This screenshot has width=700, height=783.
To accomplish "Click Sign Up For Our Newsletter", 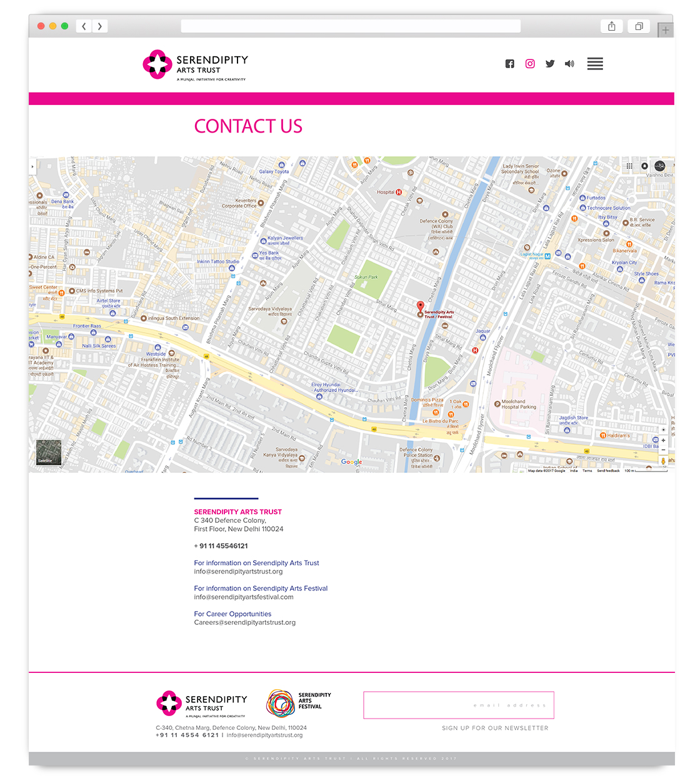I will 495,728.
